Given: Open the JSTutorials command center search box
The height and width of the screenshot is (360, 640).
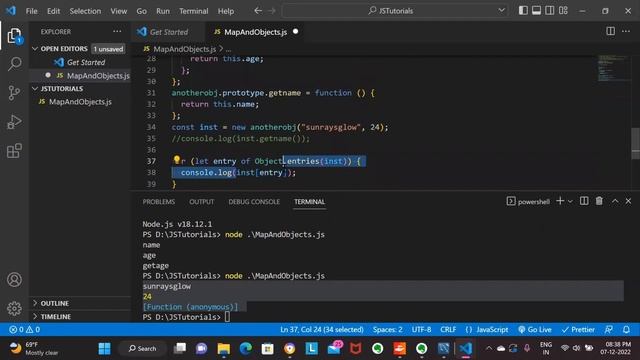Looking at the screenshot, I should (394, 11).
